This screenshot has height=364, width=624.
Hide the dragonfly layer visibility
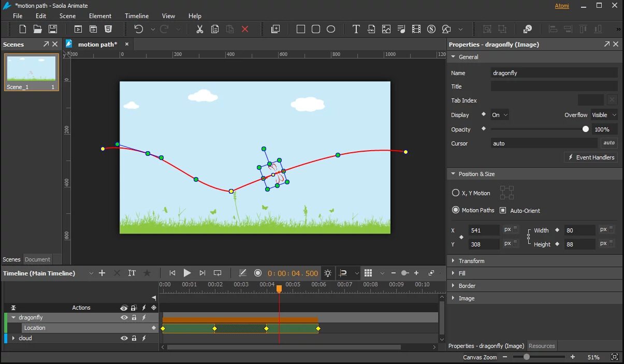coord(124,317)
